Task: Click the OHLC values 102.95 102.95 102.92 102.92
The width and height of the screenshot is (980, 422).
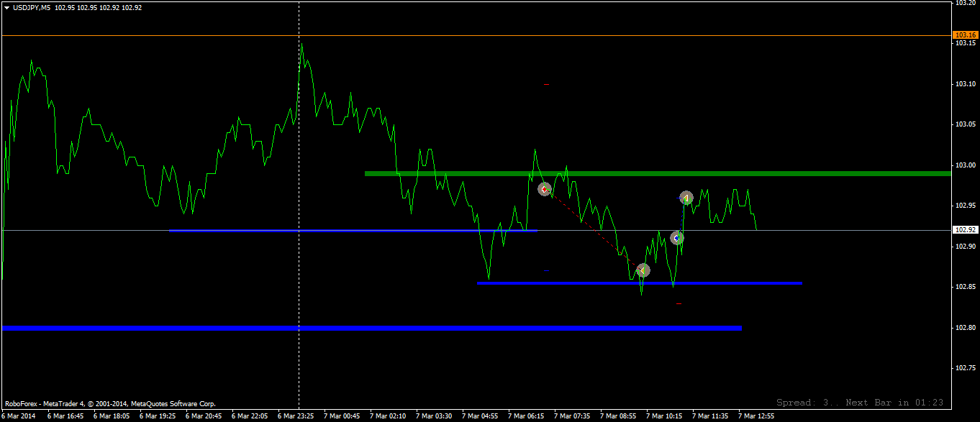Action: pos(98,7)
